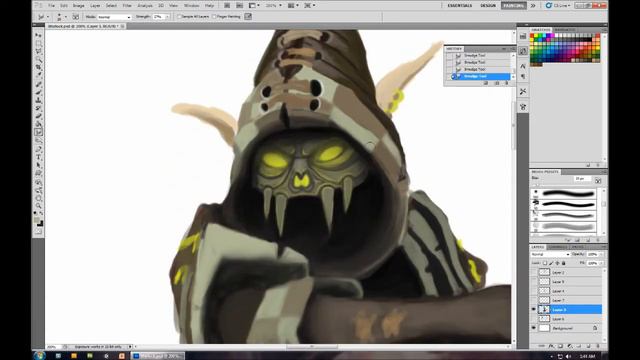Image resolution: width=640 pixels, height=360 pixels.
Task: Show Layer 7 via its visibility box
Action: tap(533, 300)
